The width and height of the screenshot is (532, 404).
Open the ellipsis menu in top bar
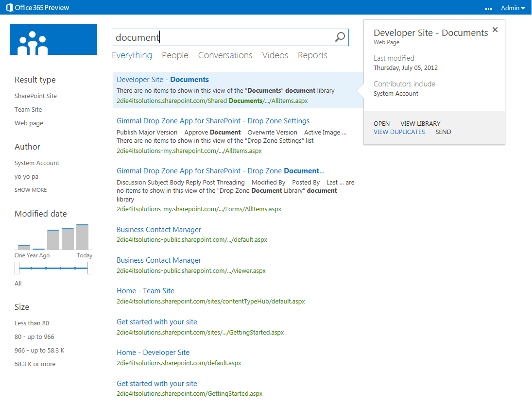[x=488, y=8]
